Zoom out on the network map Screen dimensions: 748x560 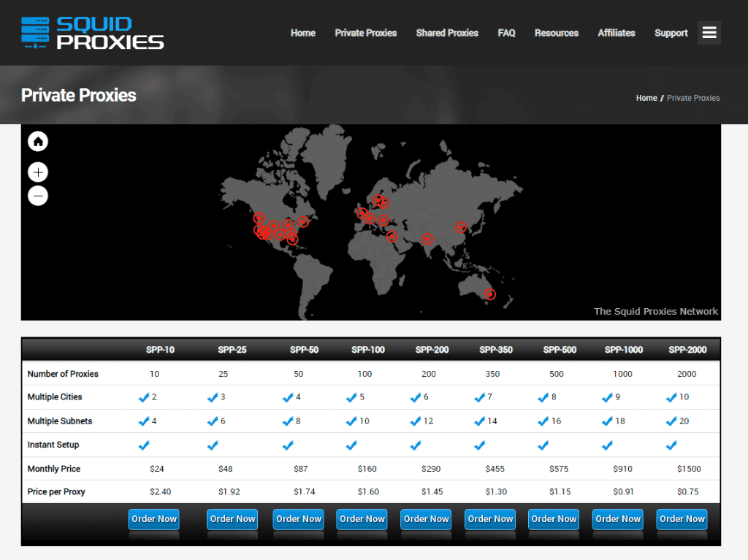click(x=38, y=196)
